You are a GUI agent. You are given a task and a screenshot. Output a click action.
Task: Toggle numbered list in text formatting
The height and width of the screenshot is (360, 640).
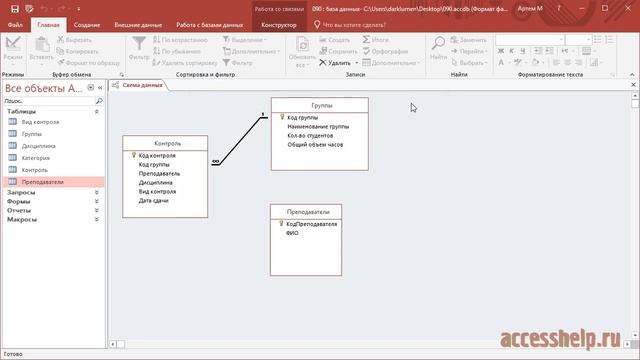click(609, 39)
